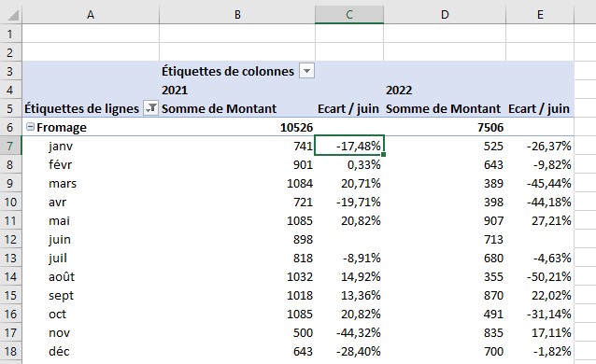Select cell containing 0,33%

pyautogui.click(x=349, y=164)
